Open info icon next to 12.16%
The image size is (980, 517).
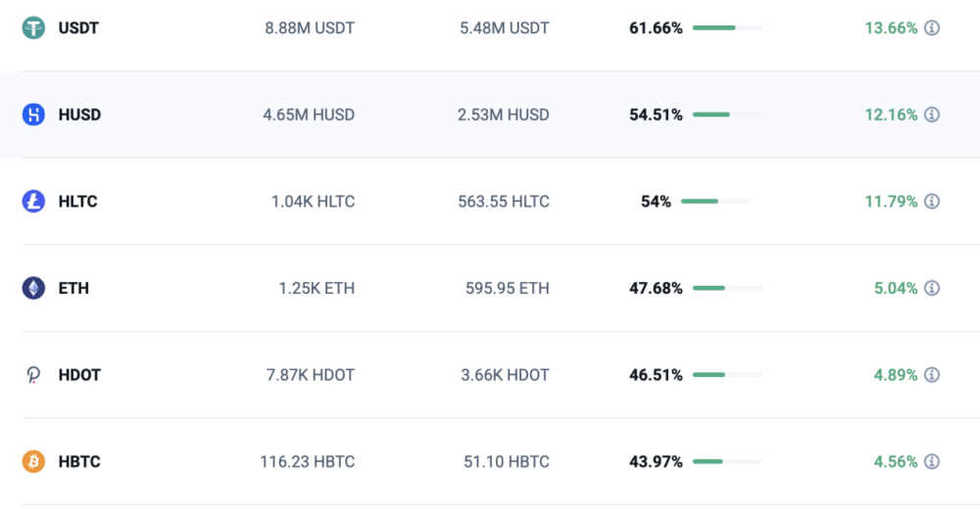932,115
